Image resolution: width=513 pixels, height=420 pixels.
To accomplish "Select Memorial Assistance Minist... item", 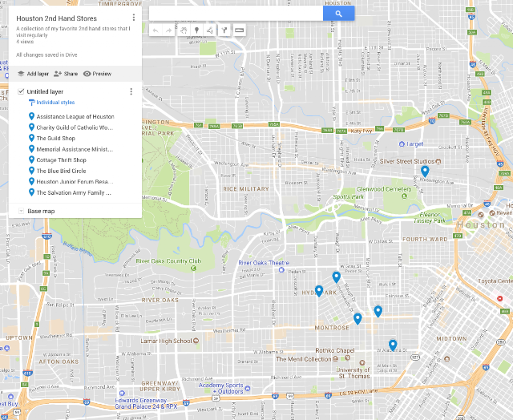I will (75, 149).
